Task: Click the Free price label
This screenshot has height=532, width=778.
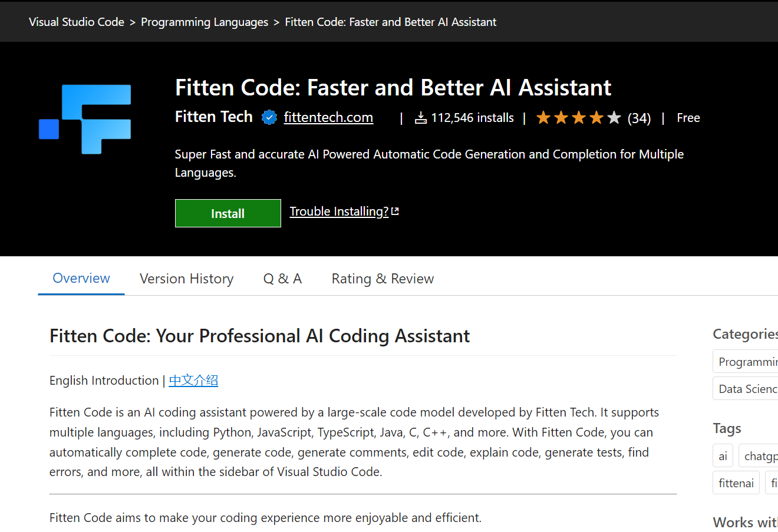Action: pos(688,118)
